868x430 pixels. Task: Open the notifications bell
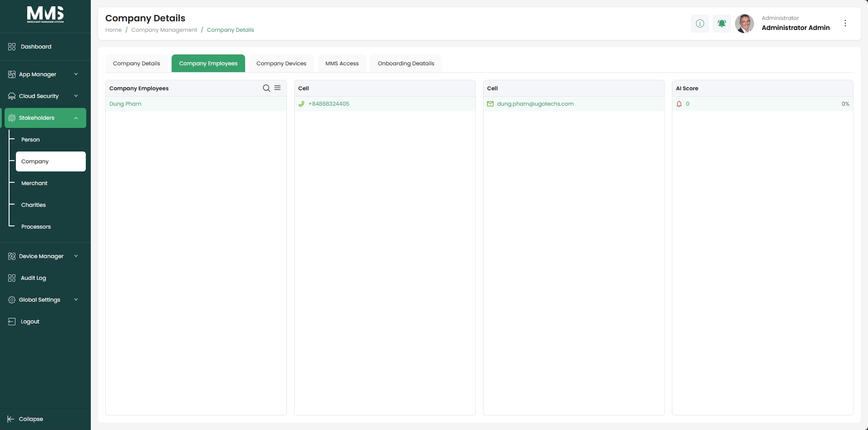(x=722, y=23)
